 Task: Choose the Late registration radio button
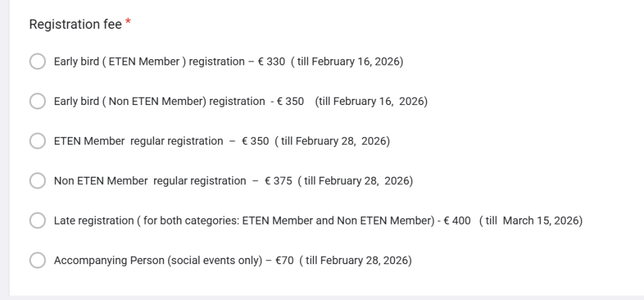[x=38, y=221]
